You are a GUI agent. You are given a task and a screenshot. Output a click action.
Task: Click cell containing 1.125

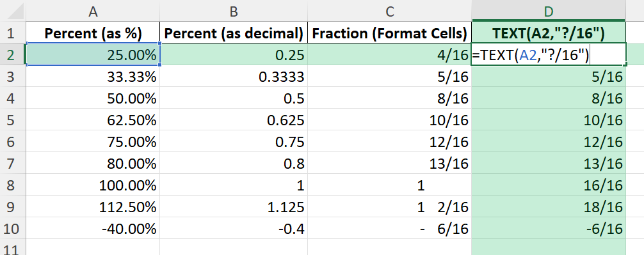click(234, 206)
